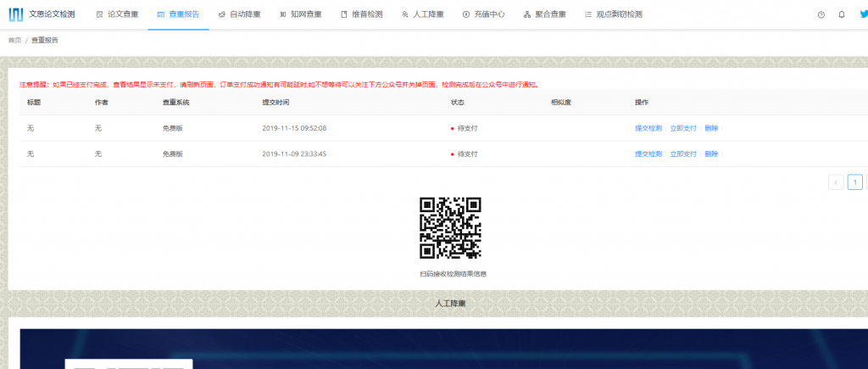The height and width of the screenshot is (369, 868).
Task: Open the 维普检测 navigation item
Action: (x=361, y=14)
